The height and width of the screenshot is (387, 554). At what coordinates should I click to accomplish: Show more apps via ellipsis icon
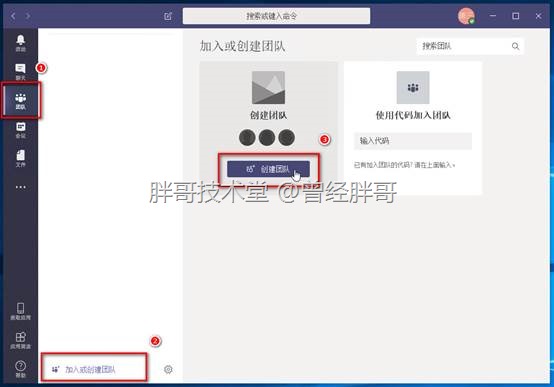[20, 187]
